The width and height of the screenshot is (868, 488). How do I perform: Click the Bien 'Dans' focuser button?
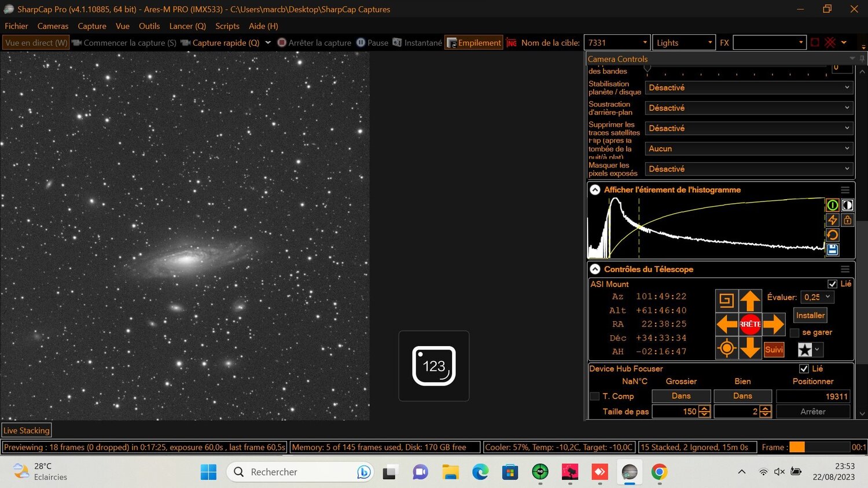pyautogui.click(x=742, y=396)
